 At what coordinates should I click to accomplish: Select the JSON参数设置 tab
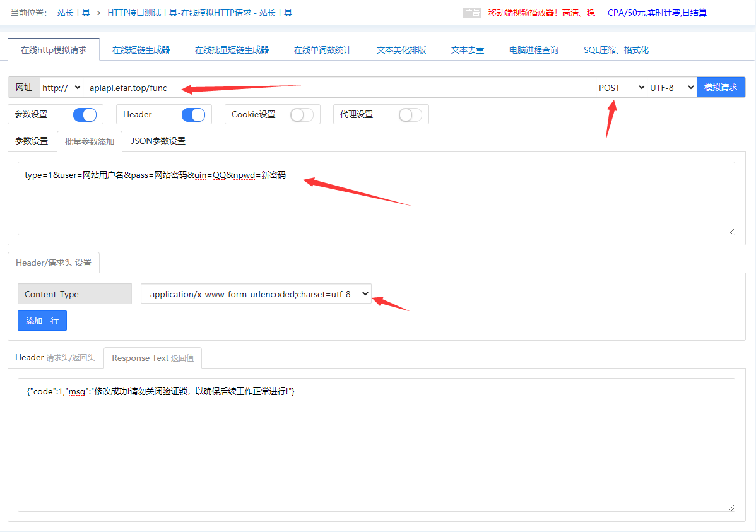click(158, 141)
